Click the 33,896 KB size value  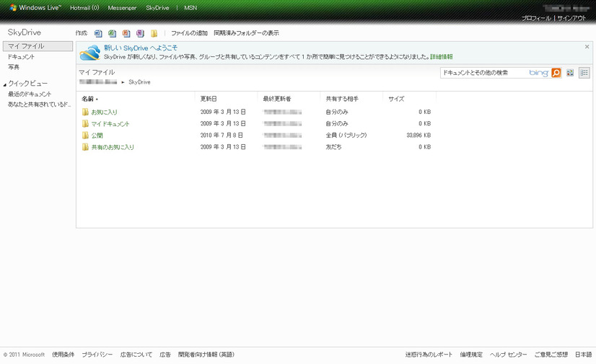[x=418, y=135]
